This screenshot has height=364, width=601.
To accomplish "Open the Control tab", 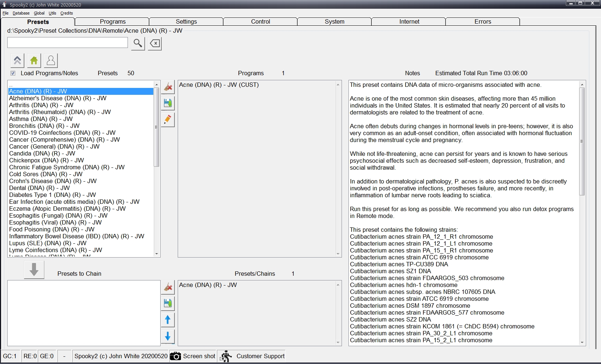I will [261, 22].
